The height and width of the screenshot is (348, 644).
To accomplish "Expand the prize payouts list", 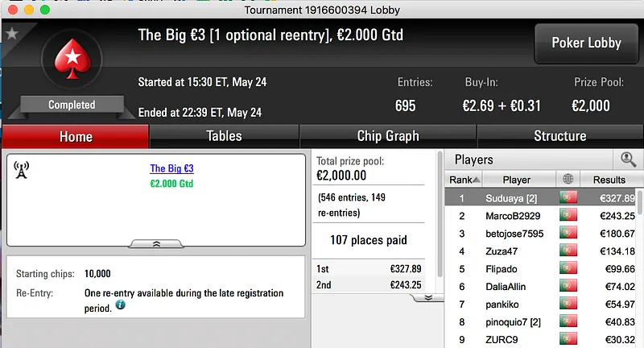I will pyautogui.click(x=427, y=297).
